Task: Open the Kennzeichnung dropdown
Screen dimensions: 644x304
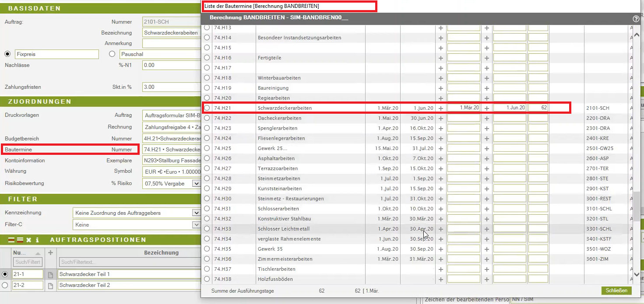Action: click(196, 213)
